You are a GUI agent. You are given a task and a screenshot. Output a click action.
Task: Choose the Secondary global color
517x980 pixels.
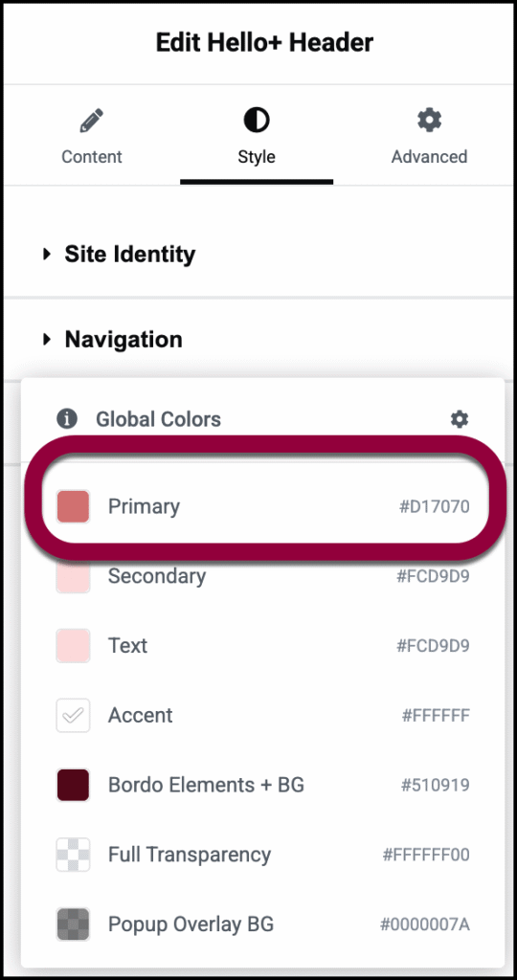[x=262, y=576]
